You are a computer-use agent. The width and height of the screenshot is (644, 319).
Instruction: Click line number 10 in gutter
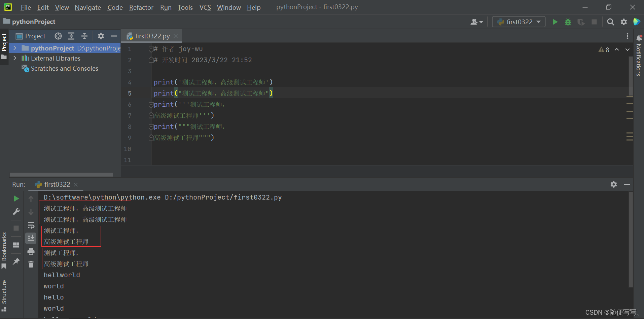pyautogui.click(x=128, y=149)
